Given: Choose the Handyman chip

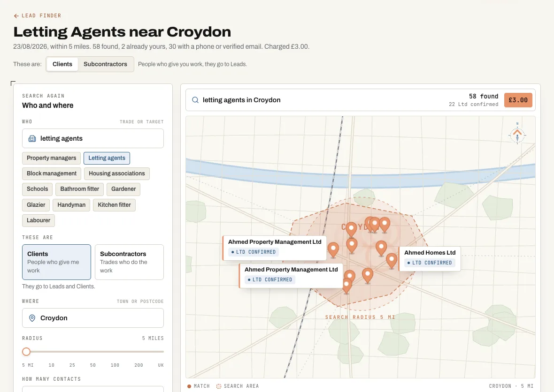Looking at the screenshot, I should click(x=71, y=205).
